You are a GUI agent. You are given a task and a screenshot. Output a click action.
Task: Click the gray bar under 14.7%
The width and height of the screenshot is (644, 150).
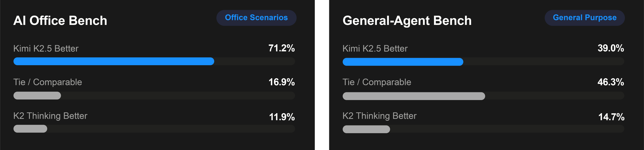point(366,129)
